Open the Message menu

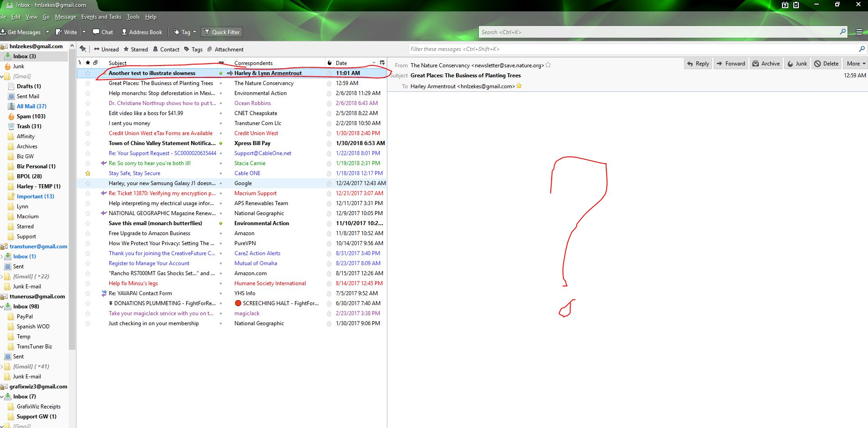tap(66, 17)
